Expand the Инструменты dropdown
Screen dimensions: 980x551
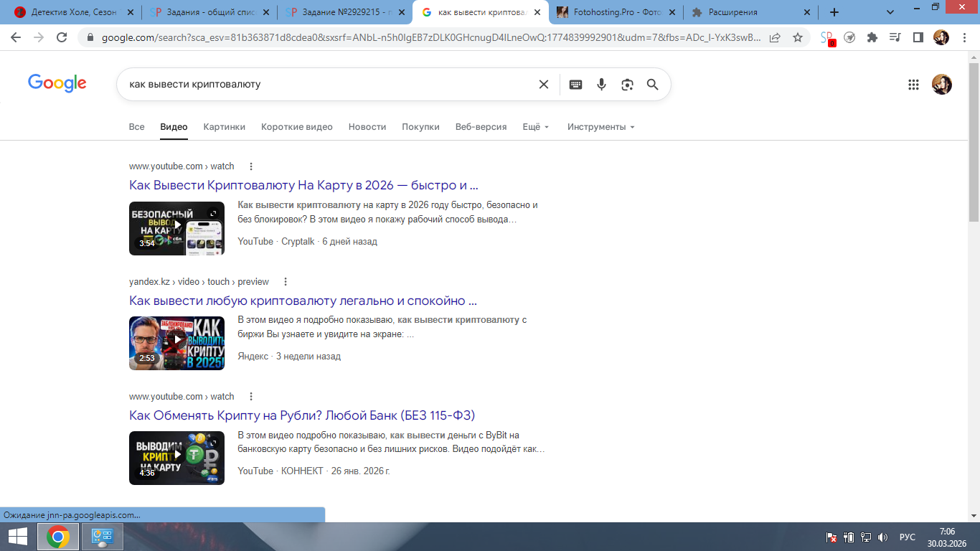[x=600, y=127]
